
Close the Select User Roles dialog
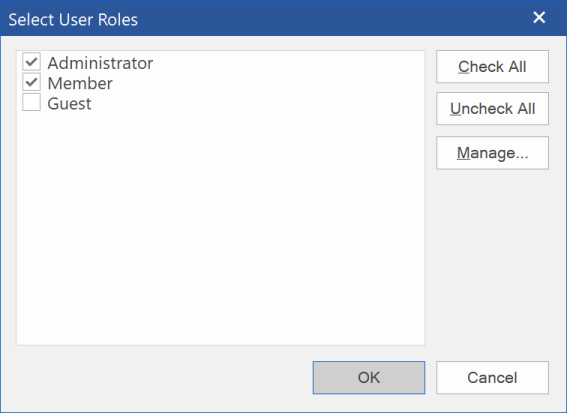539,17
